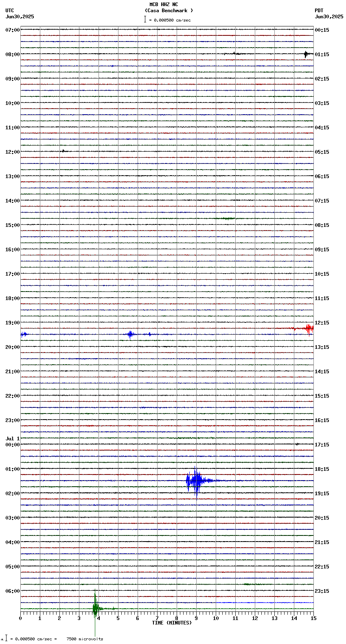Viewport: 346px width, 644px height.
Task: Click the blue event at minute 5.6 near 19:30
Action: [130, 334]
